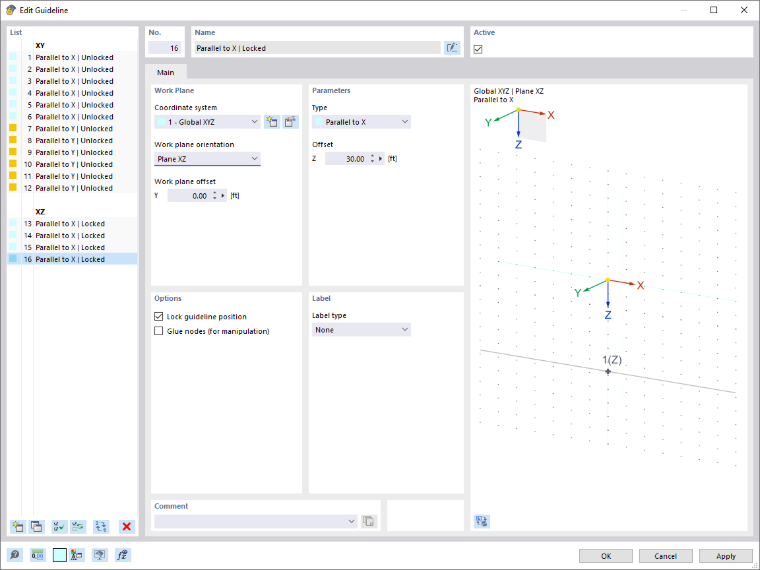Screen dimensions: 760x570
Task: Open the formula fx icon
Action: pos(123,555)
